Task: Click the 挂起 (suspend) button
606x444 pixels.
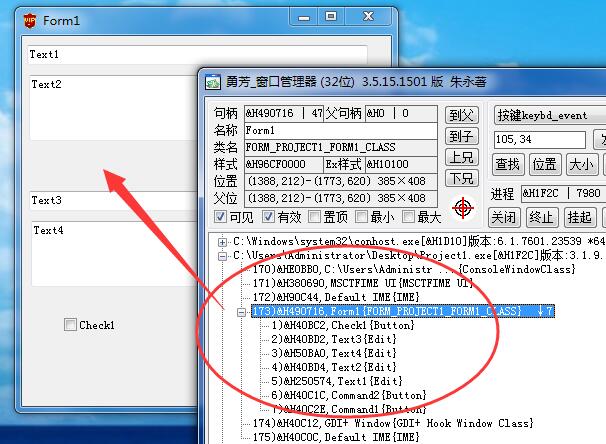Action: click(x=580, y=218)
